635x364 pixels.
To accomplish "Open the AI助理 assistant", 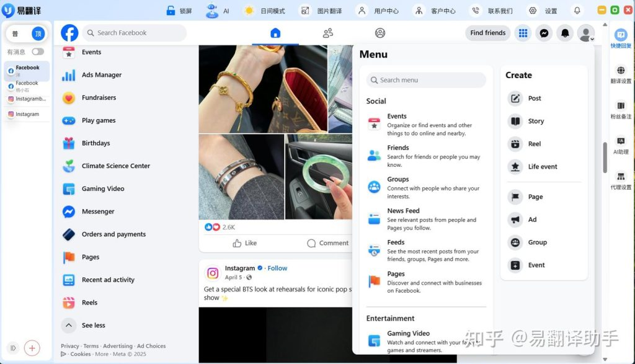I will pos(620,146).
